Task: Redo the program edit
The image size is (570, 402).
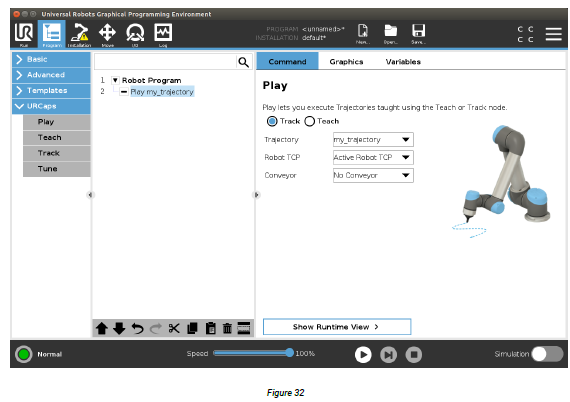Action: (156, 328)
